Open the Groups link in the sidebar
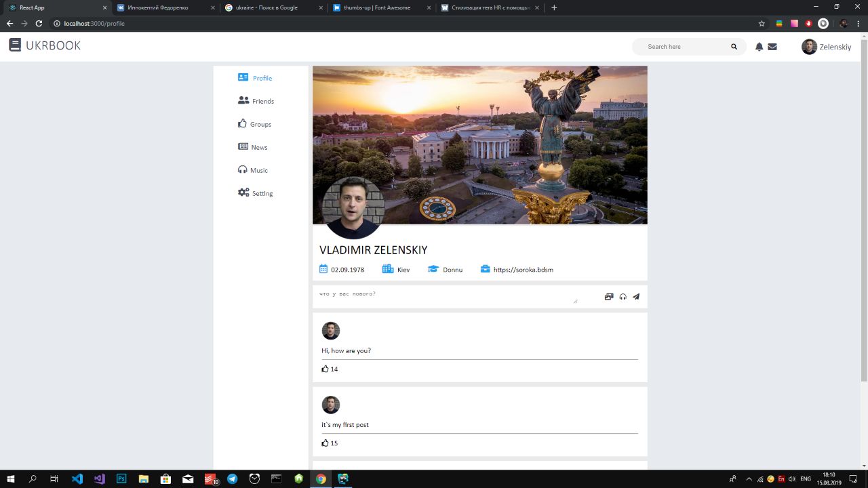The width and height of the screenshot is (868, 488). click(x=260, y=124)
